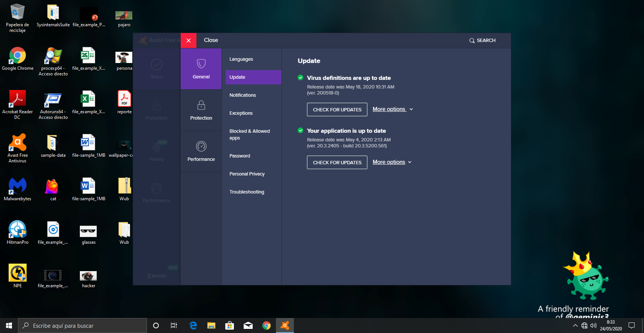Open the volume control in system tray

pyautogui.click(x=593, y=325)
